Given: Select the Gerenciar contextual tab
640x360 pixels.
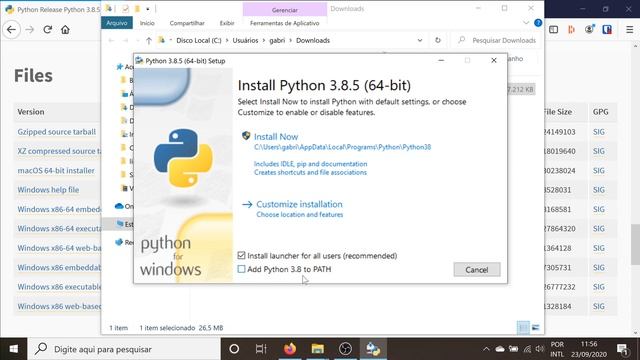Looking at the screenshot, I should pyautogui.click(x=284, y=9).
